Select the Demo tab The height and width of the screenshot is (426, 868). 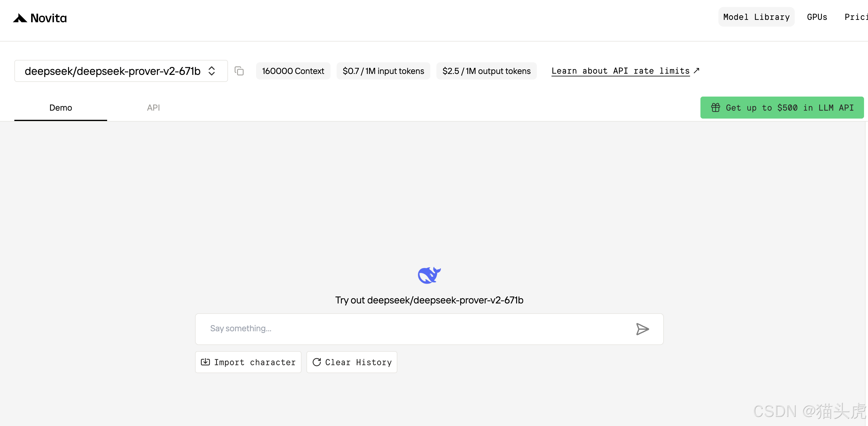[61, 108]
